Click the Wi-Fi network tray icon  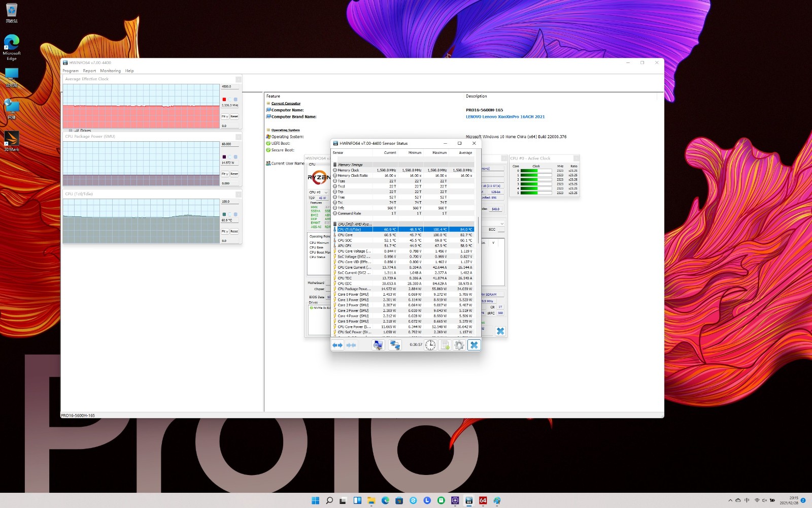757,500
